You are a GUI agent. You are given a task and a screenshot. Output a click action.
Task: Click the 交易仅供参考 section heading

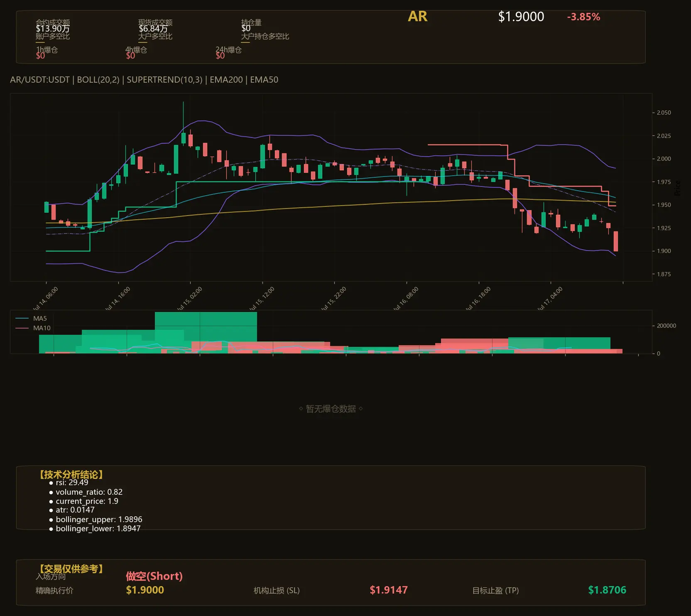click(71, 569)
